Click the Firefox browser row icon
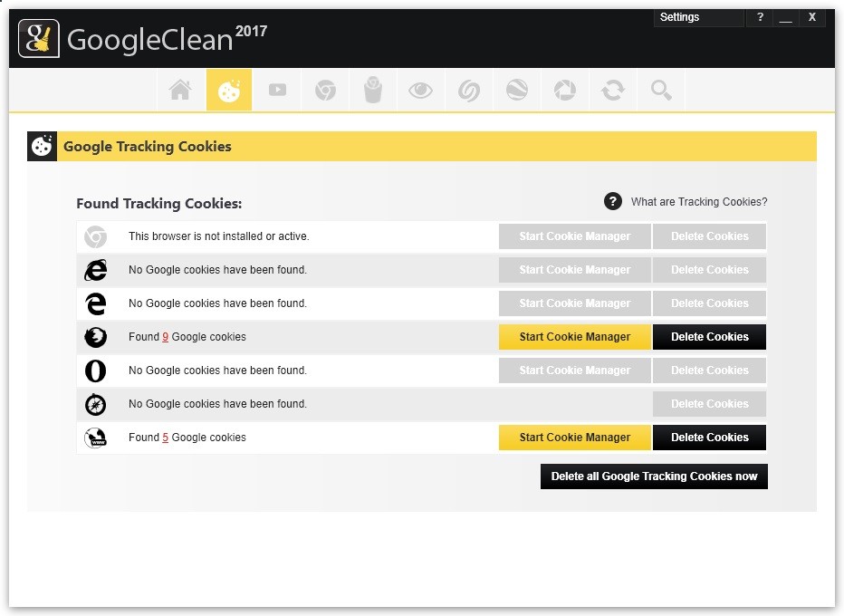 pyautogui.click(x=96, y=337)
